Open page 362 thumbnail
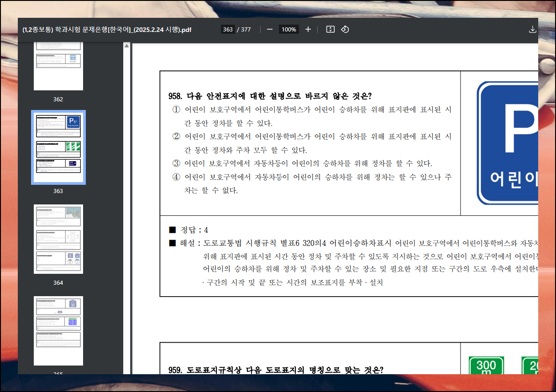Image resolution: width=556 pixels, height=392 pixels. pos(58,67)
